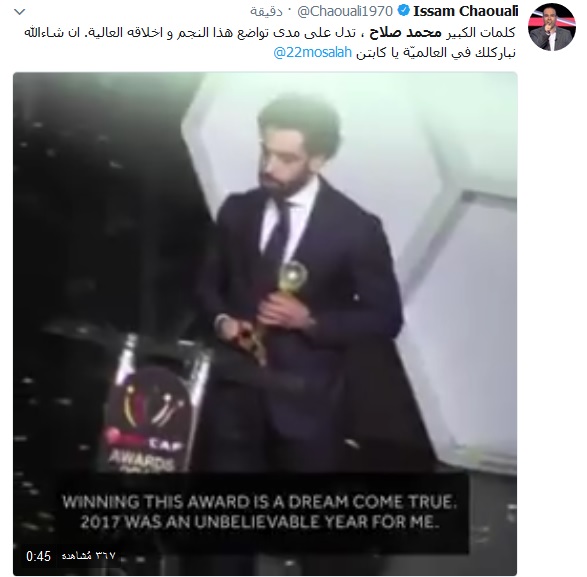Click the AWARDS word on the podium sign

coord(142,461)
